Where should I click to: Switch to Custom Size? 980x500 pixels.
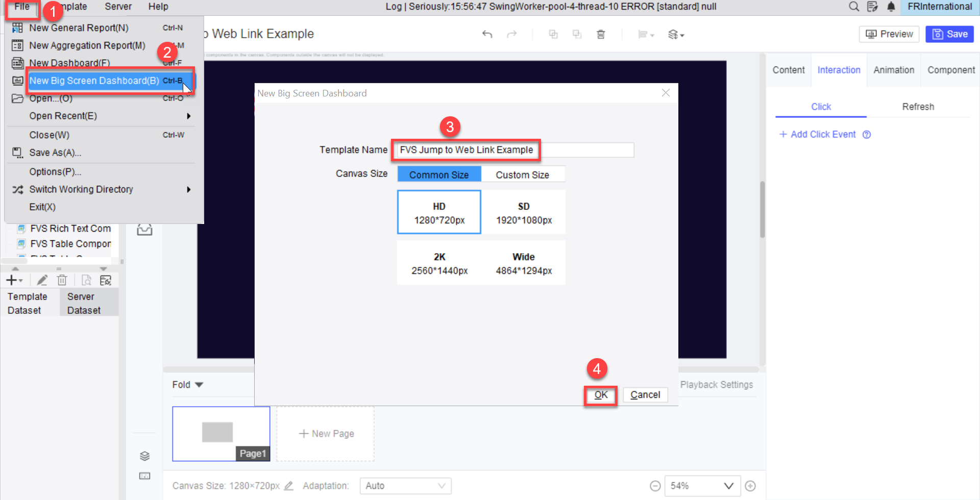click(x=523, y=174)
